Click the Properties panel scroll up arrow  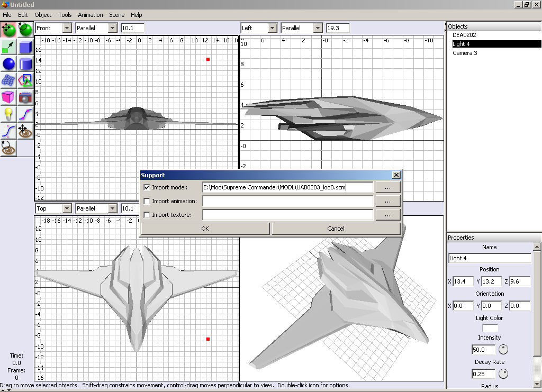click(x=537, y=246)
